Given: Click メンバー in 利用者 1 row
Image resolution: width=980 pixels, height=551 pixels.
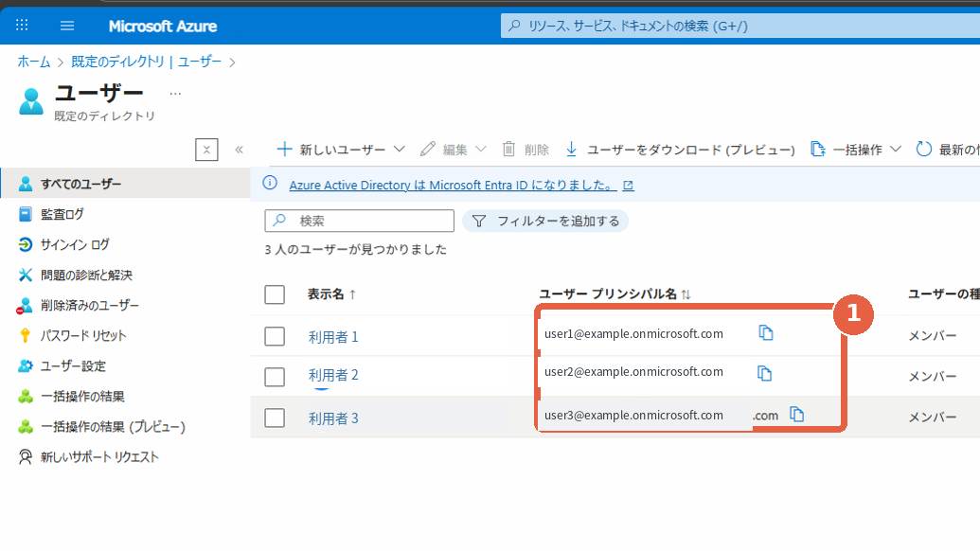Looking at the screenshot, I should (x=933, y=336).
